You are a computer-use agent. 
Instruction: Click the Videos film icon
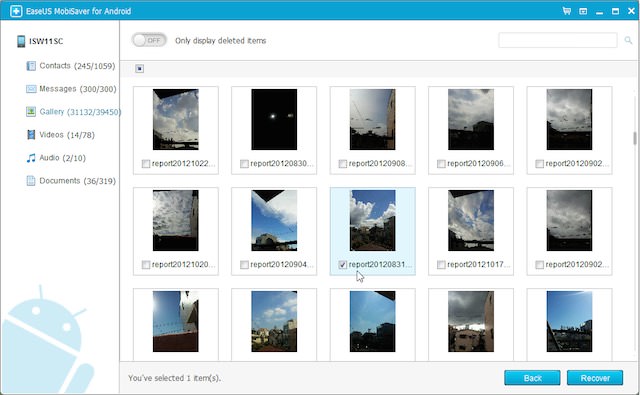[31, 135]
